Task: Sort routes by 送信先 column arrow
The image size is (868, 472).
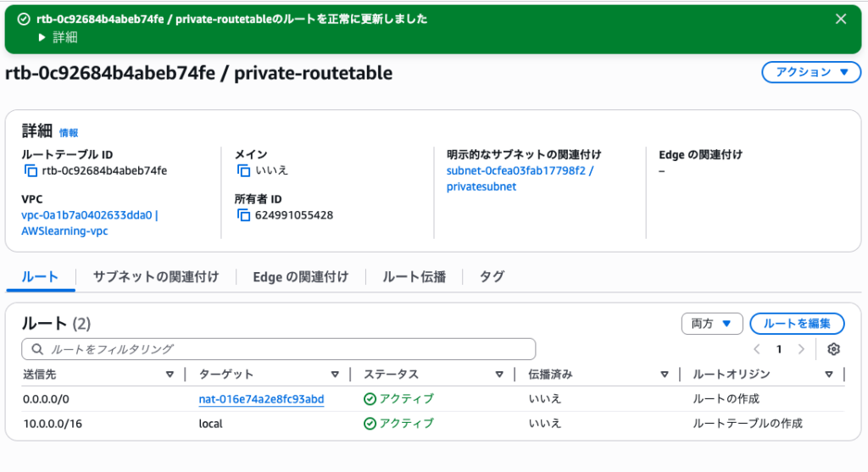Action: click(x=170, y=375)
